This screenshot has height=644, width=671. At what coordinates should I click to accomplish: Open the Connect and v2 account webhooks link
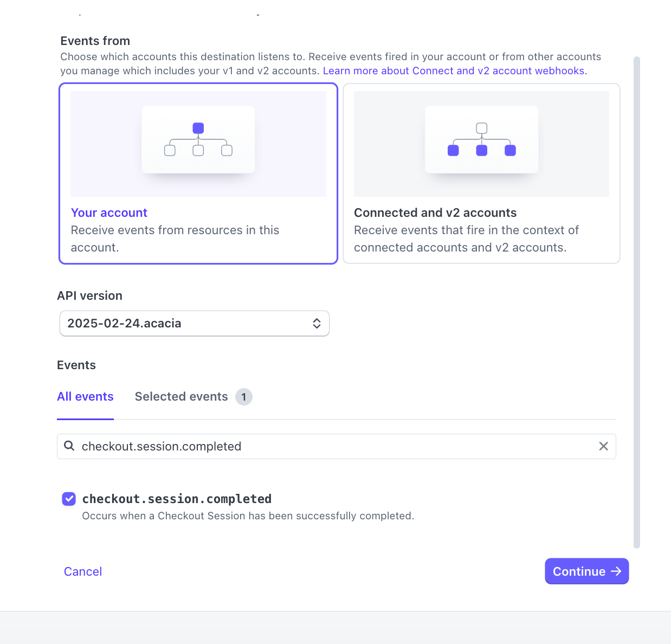454,70
